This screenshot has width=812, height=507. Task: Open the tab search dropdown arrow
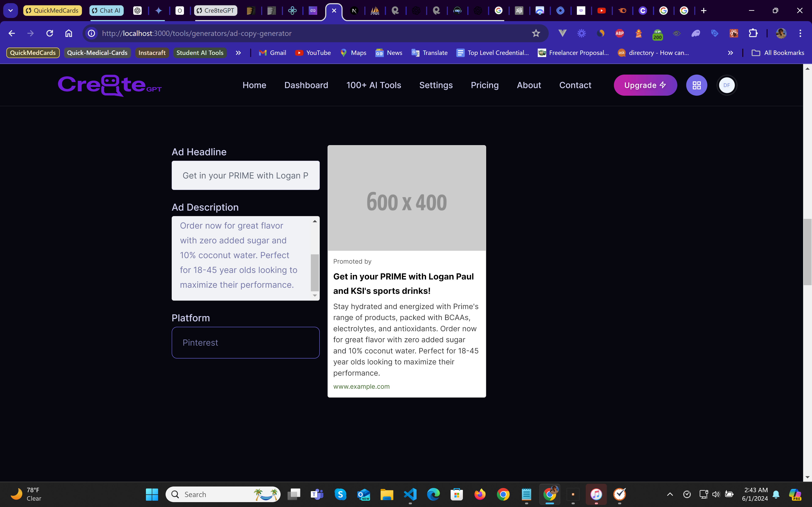tap(10, 10)
